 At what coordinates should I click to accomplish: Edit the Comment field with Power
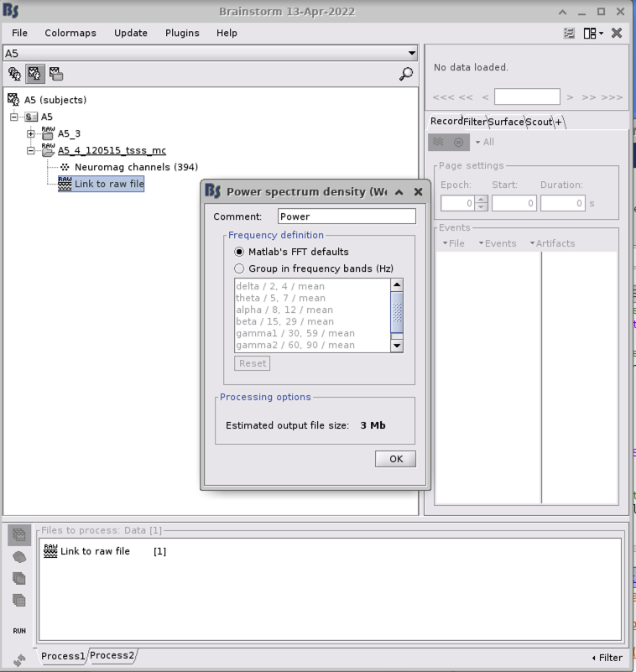347,216
